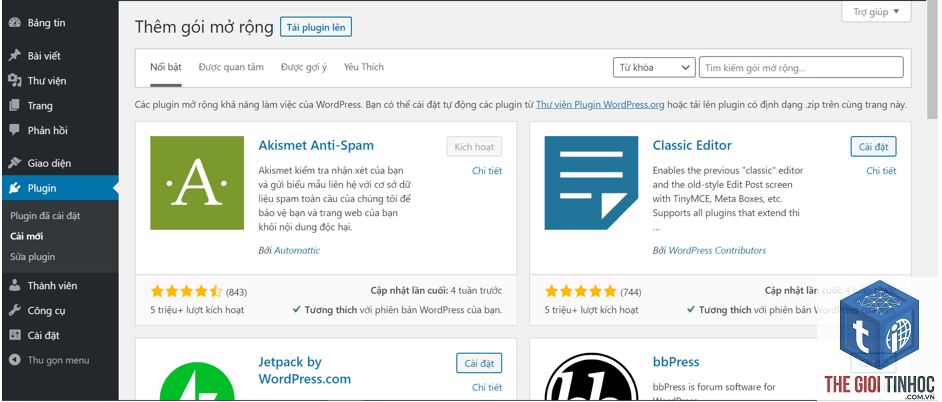This screenshot has width=942, height=402.
Task: Click the Phản hồi comment icon
Action: pos(15,130)
